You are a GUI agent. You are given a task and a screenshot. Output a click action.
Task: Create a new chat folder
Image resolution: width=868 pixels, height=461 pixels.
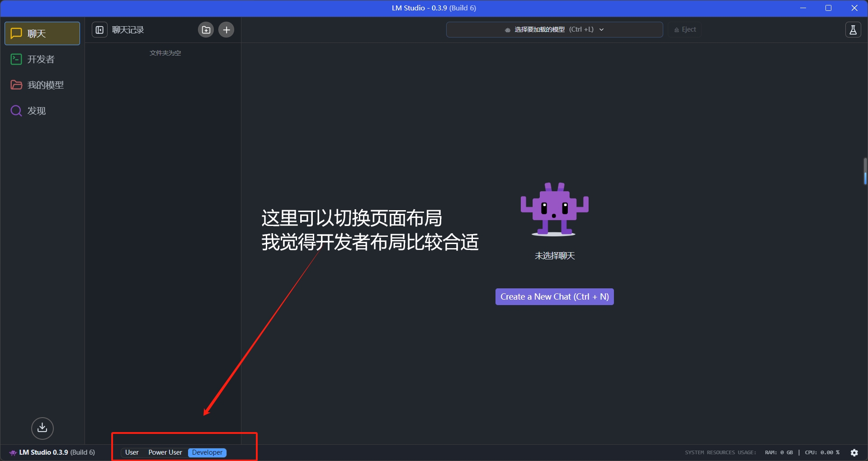click(206, 30)
